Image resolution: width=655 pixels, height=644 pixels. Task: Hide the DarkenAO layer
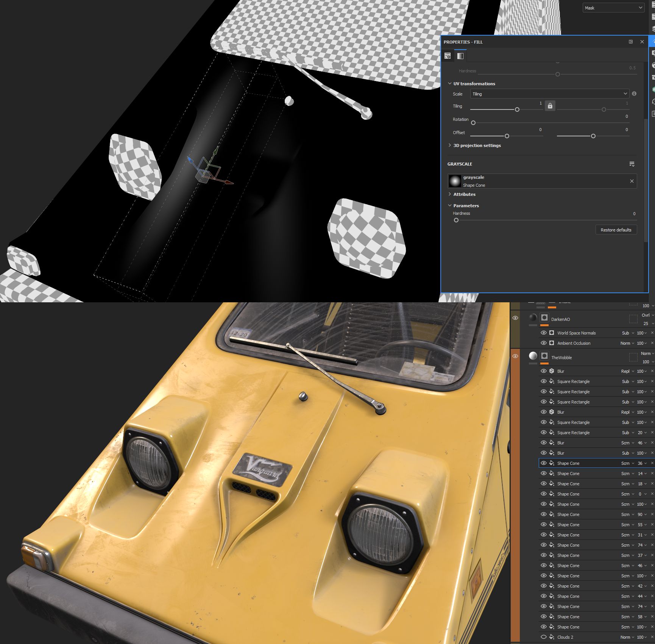click(x=515, y=318)
